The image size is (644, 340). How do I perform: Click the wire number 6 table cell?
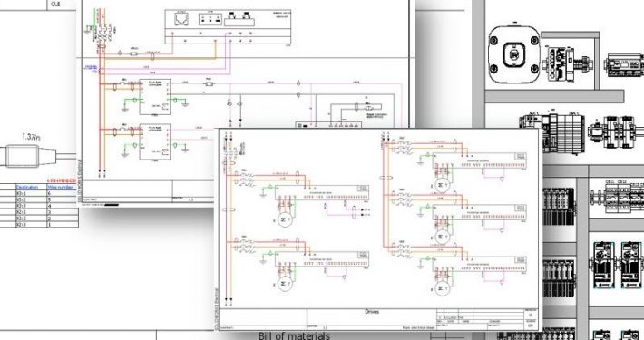63,193
